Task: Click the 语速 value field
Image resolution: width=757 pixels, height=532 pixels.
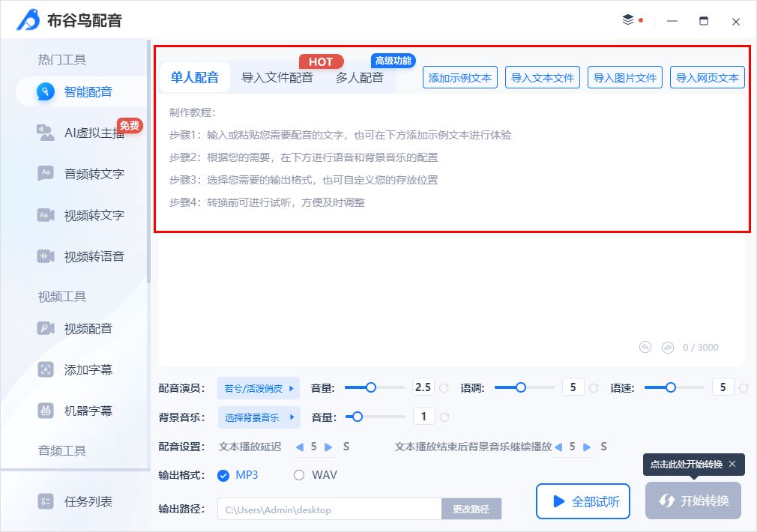Action: click(723, 387)
